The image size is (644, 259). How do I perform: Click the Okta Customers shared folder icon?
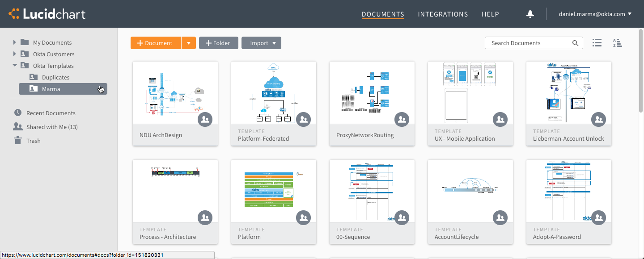[25, 54]
